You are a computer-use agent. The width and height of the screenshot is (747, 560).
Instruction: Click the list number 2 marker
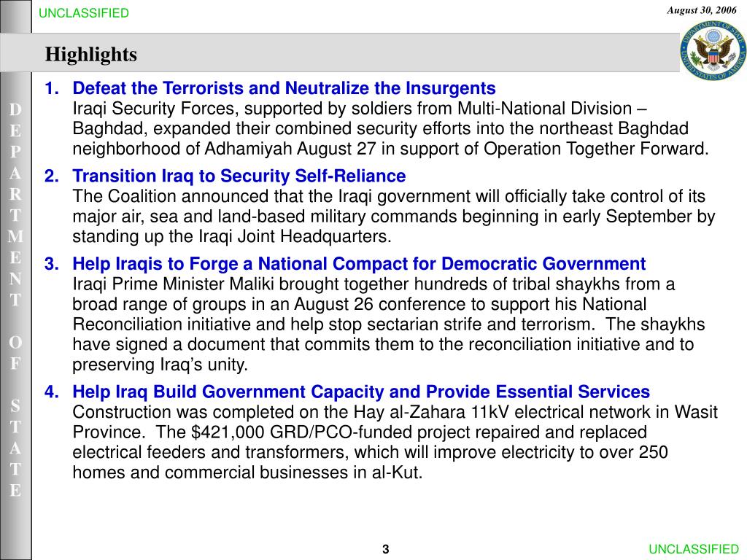point(52,176)
